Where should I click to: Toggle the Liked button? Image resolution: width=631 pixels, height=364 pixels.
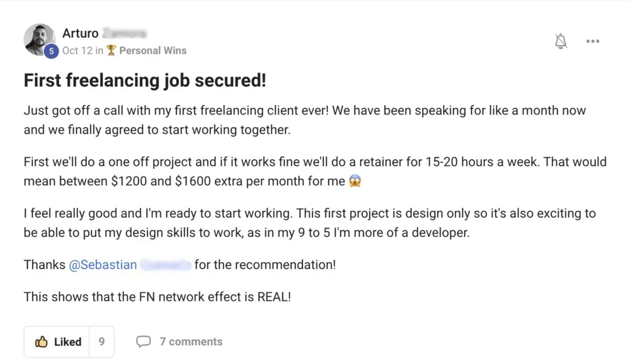point(58,341)
